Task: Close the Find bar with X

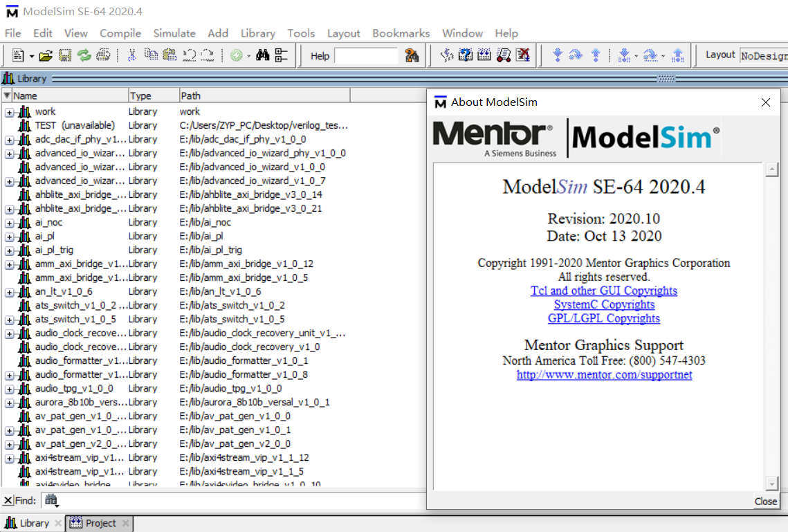Action: click(x=8, y=500)
